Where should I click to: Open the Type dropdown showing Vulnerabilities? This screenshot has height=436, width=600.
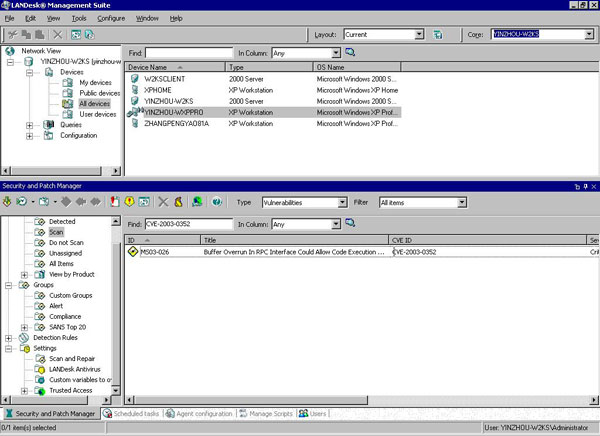click(342, 201)
